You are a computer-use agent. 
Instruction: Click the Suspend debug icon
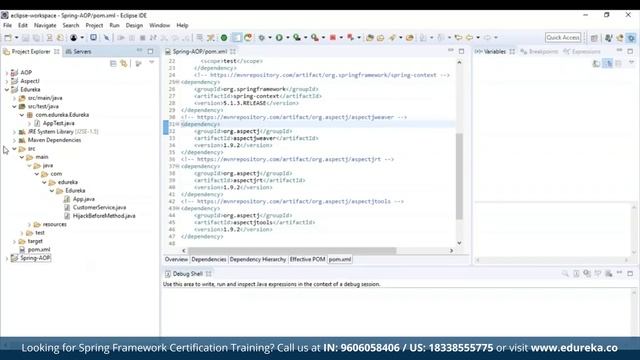132,38
